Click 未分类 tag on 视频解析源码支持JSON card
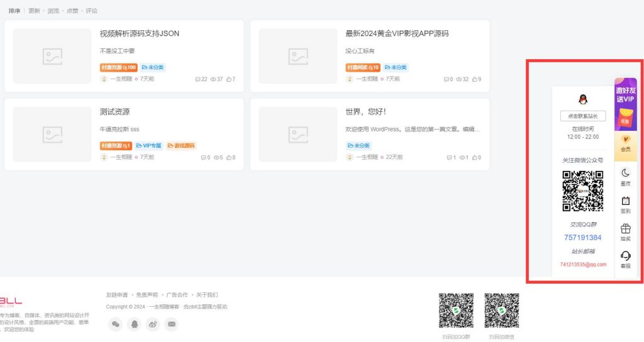Image resolution: width=644 pixels, height=342 pixels. [x=153, y=67]
